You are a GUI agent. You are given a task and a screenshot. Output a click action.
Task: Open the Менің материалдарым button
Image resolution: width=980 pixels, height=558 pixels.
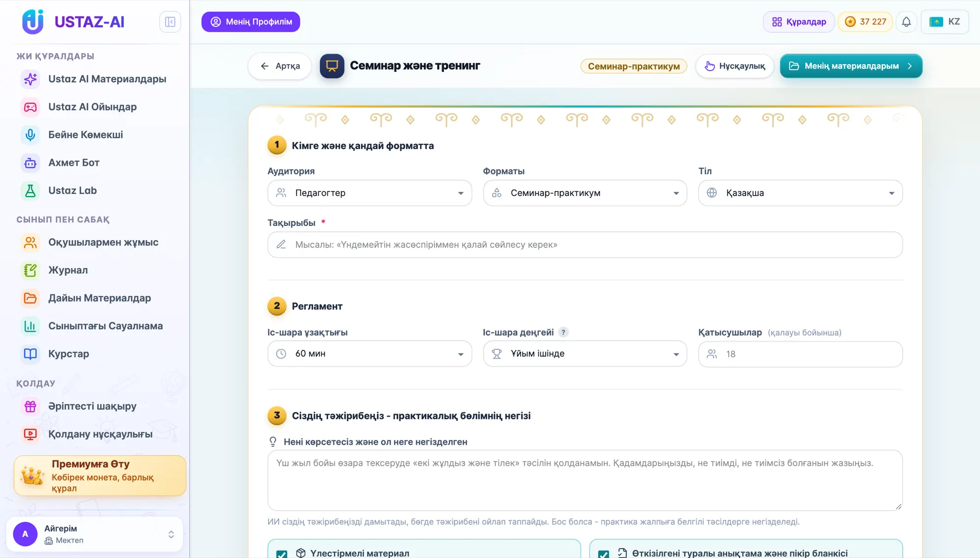point(851,66)
